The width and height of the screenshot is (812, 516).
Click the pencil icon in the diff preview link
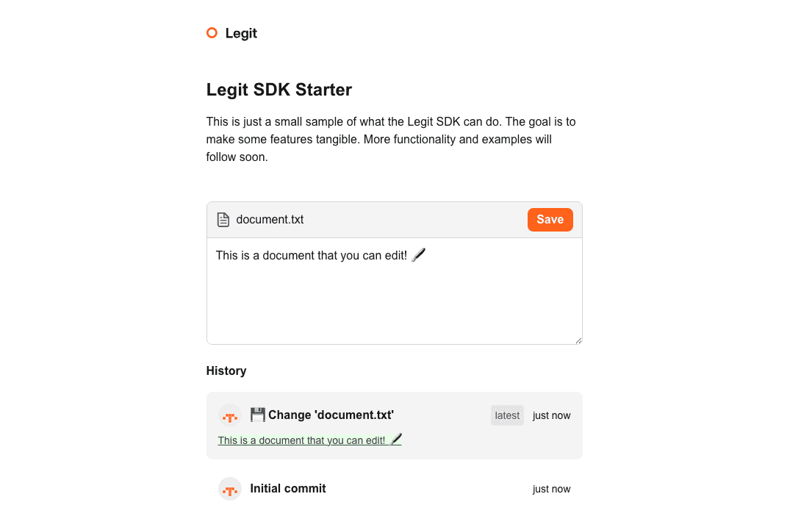(x=395, y=440)
